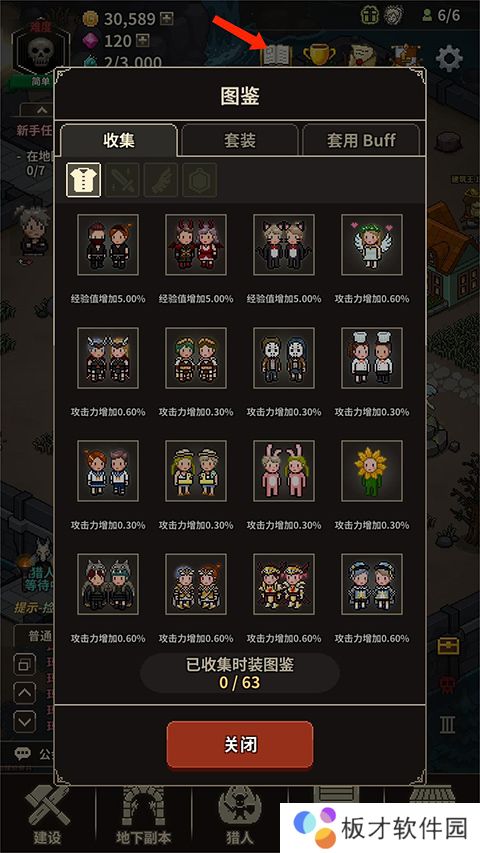Add gems using plus next to 120
The width and height of the screenshot is (480, 853).
pos(143,41)
